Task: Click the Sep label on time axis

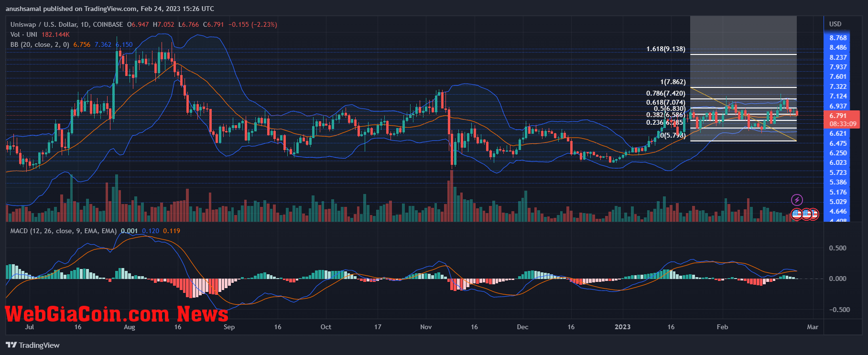Action: (x=229, y=327)
